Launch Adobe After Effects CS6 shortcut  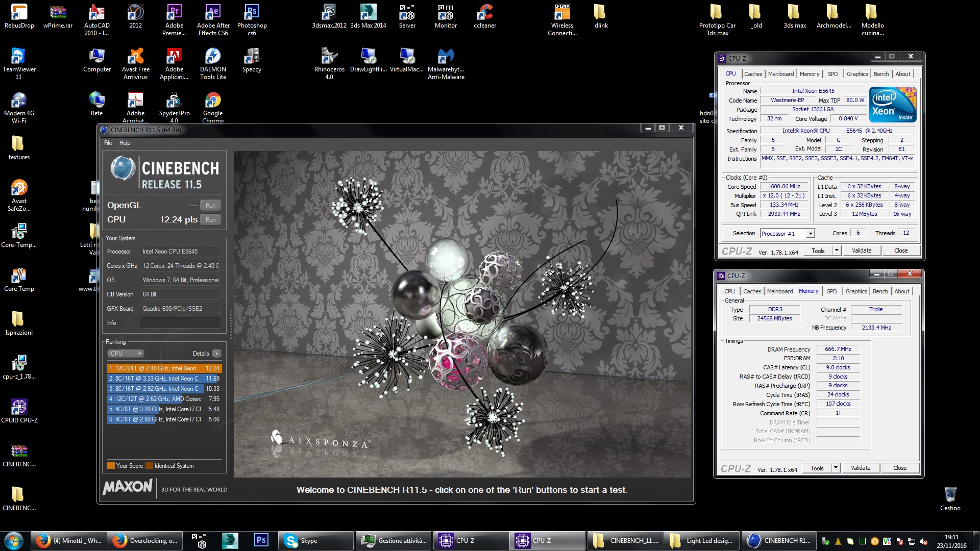(213, 20)
